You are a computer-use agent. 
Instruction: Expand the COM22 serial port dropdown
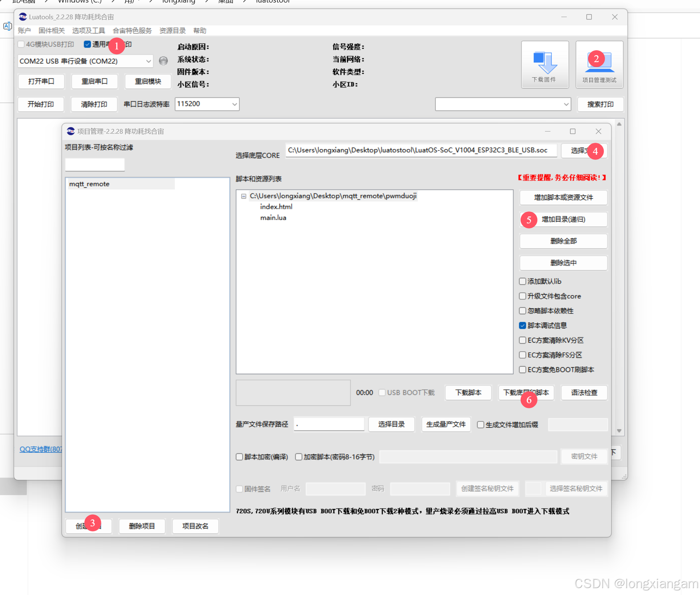pyautogui.click(x=148, y=61)
